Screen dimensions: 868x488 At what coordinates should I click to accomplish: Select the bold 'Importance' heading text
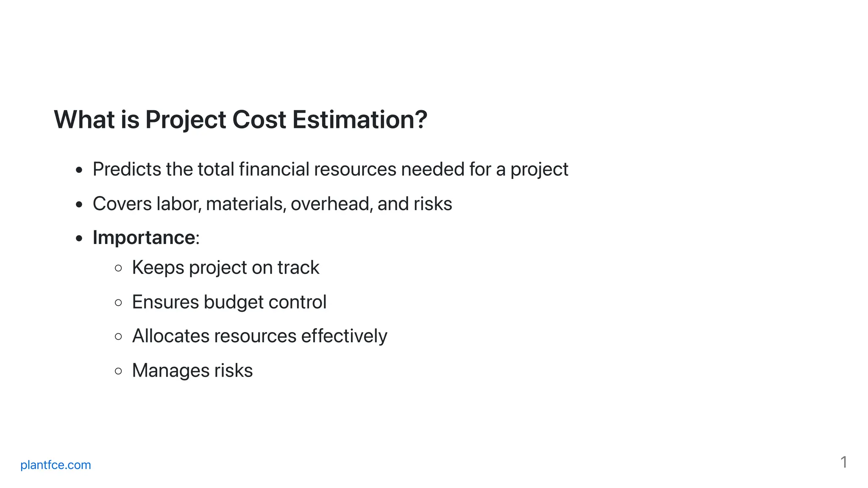pyautogui.click(x=144, y=237)
